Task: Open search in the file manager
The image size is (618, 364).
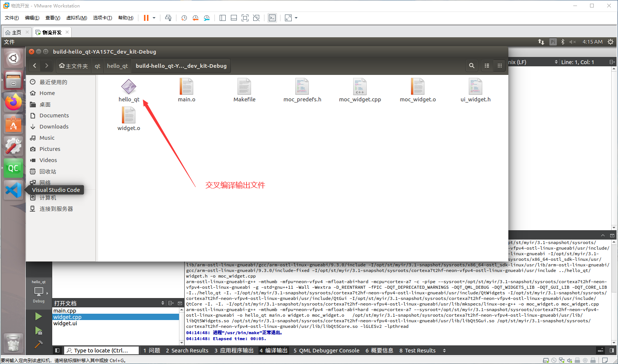Action: click(x=472, y=66)
